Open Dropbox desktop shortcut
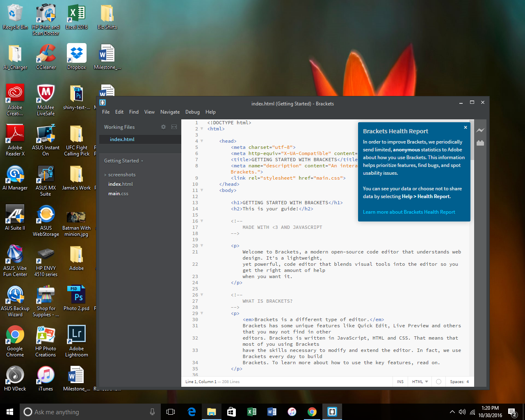The image size is (525, 420). coord(77,57)
